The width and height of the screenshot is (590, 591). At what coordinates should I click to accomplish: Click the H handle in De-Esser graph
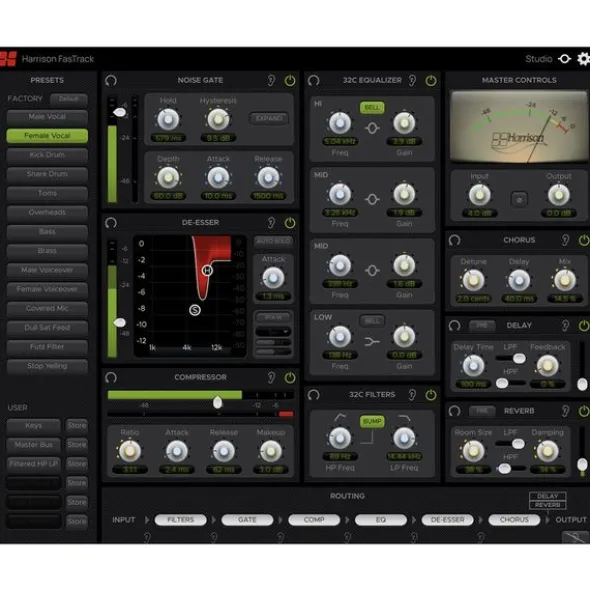(x=207, y=271)
